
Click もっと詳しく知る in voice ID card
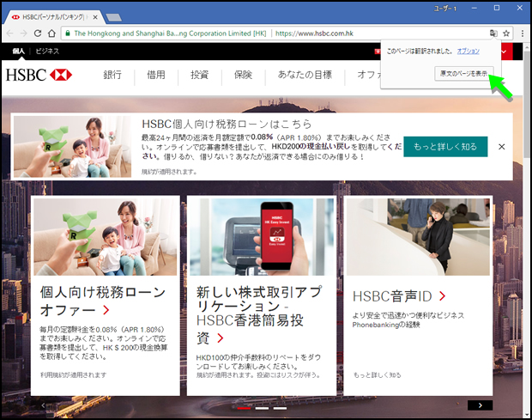(377, 375)
